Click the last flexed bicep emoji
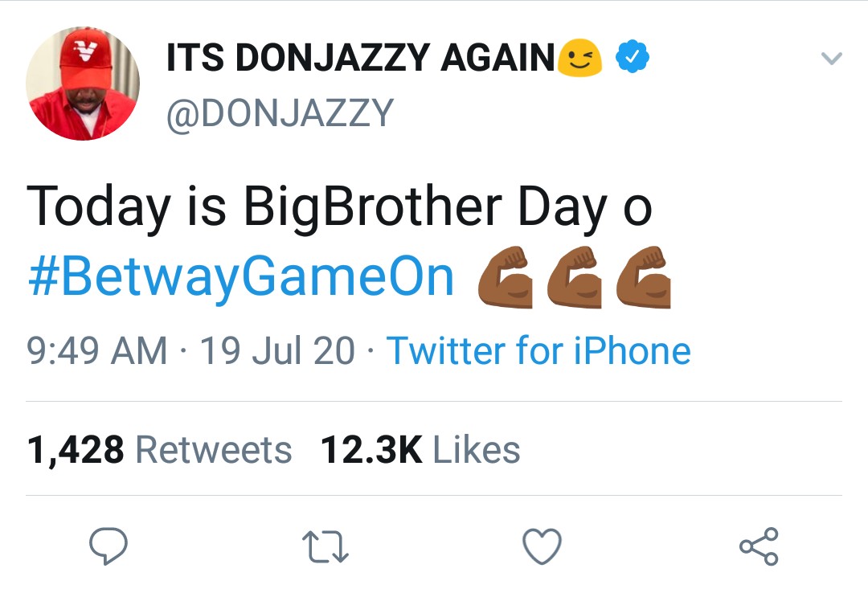The image size is (868, 597). [x=644, y=278]
